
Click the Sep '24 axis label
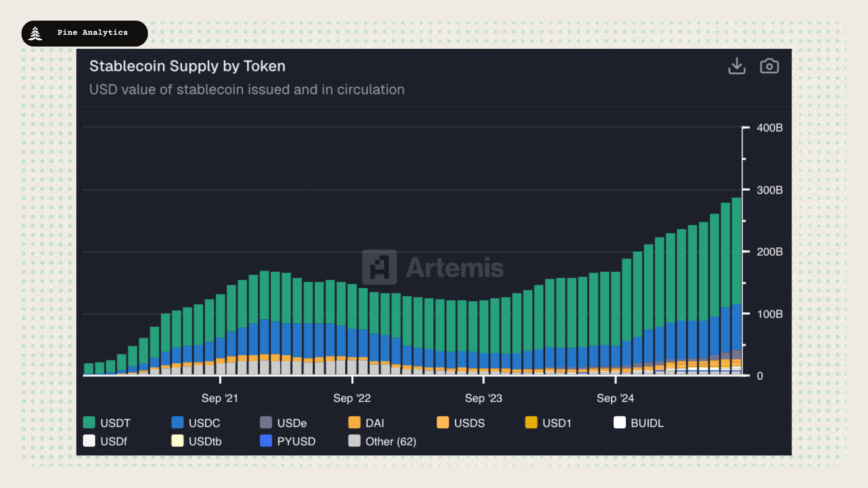pos(615,398)
